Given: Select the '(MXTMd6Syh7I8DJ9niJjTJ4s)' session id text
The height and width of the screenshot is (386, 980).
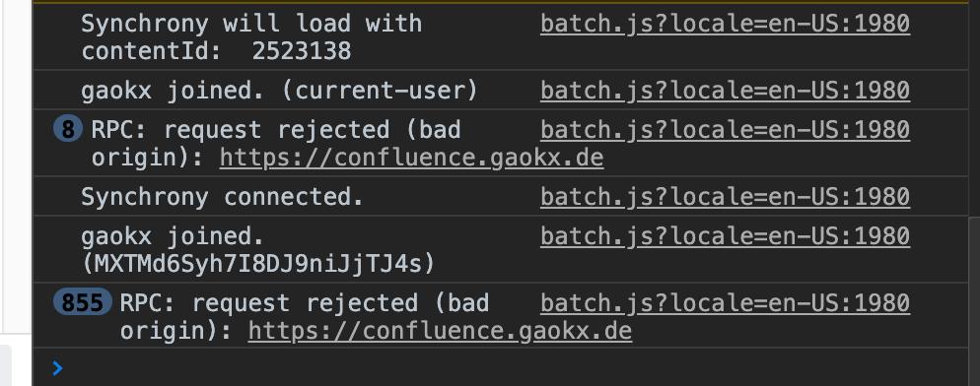Looking at the screenshot, I should (258, 264).
